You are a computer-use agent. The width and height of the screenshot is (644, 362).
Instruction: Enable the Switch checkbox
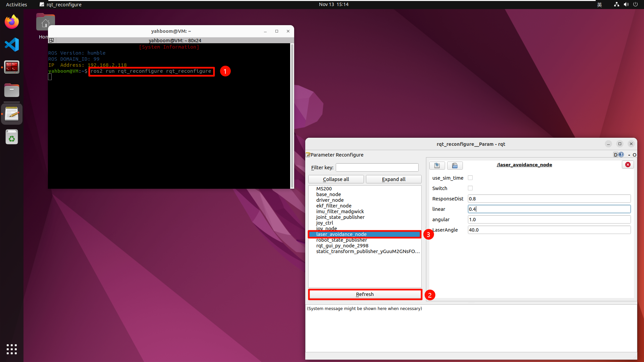(470, 188)
